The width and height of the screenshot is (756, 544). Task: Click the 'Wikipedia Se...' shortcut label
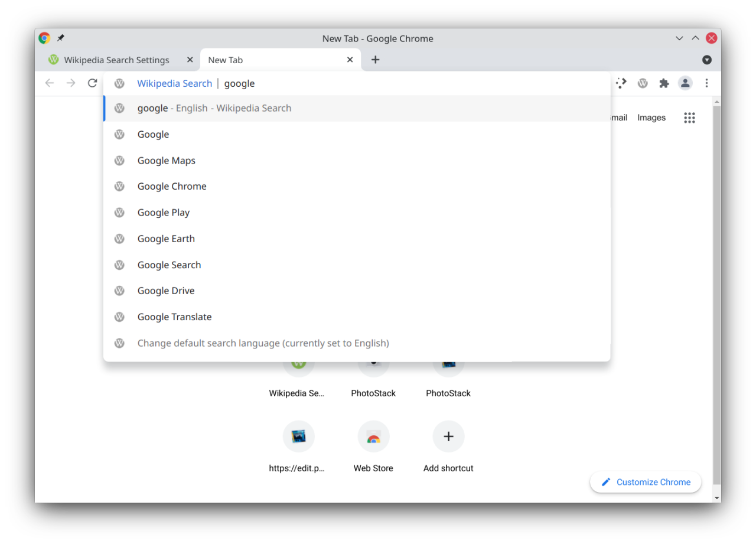click(x=296, y=393)
